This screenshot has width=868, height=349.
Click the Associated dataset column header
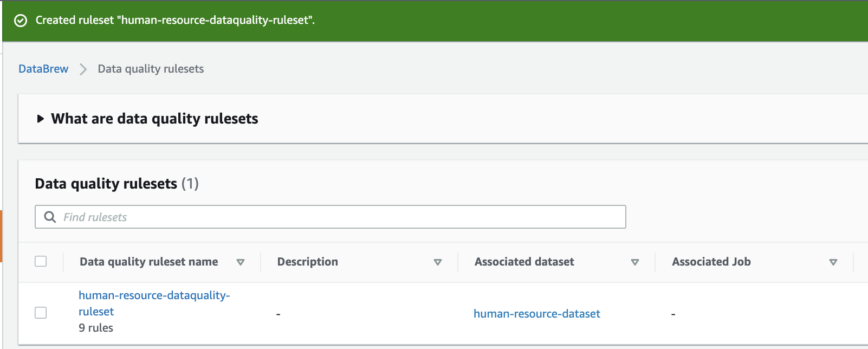tap(524, 262)
